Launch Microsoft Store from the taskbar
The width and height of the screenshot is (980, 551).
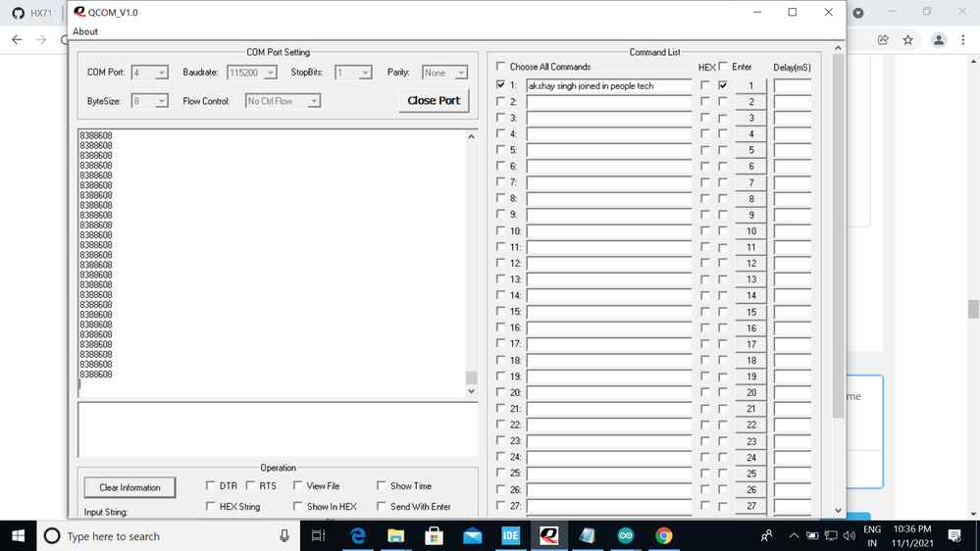click(x=434, y=536)
